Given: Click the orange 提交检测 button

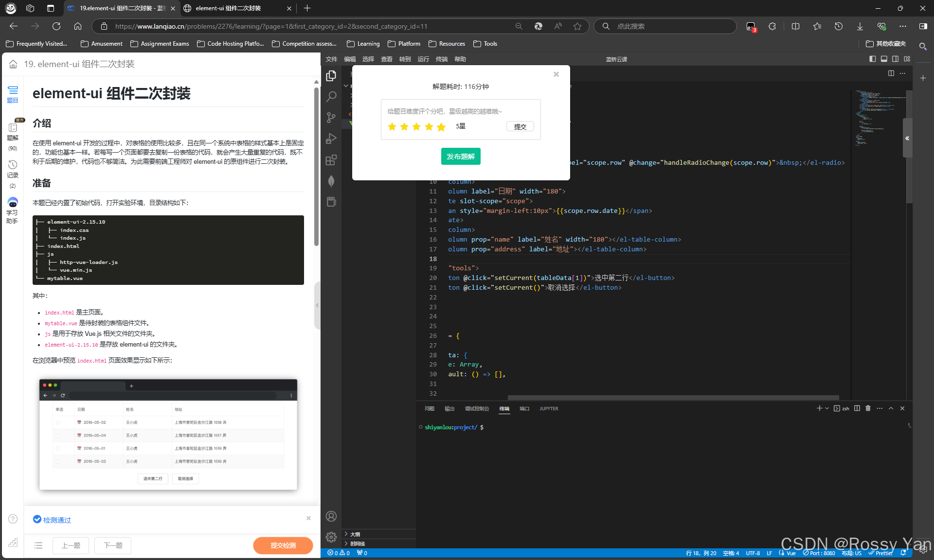Looking at the screenshot, I should tap(283, 545).
